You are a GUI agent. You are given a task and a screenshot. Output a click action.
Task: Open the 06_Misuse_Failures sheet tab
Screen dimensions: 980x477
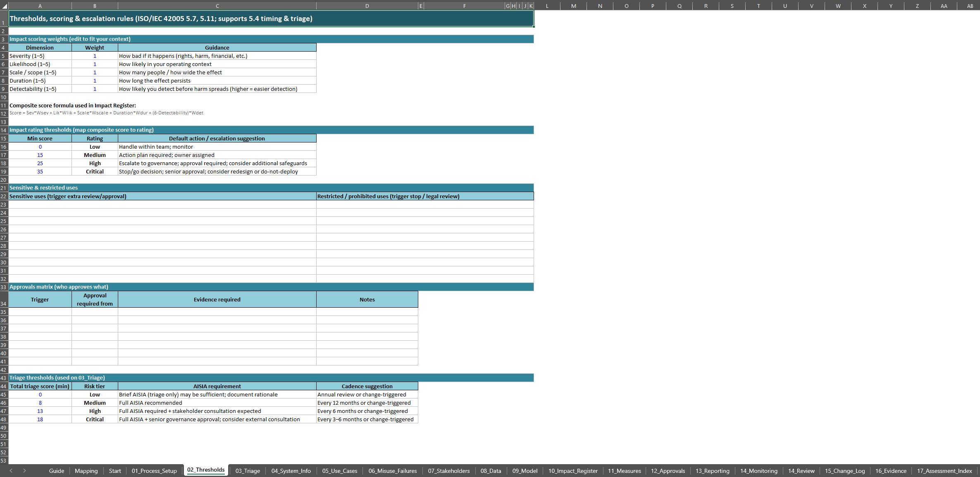point(393,471)
